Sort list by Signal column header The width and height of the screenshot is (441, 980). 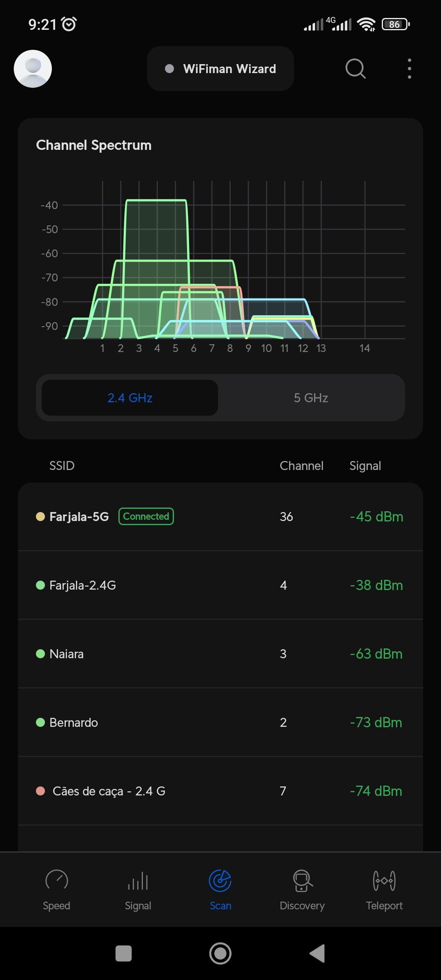[x=365, y=465]
